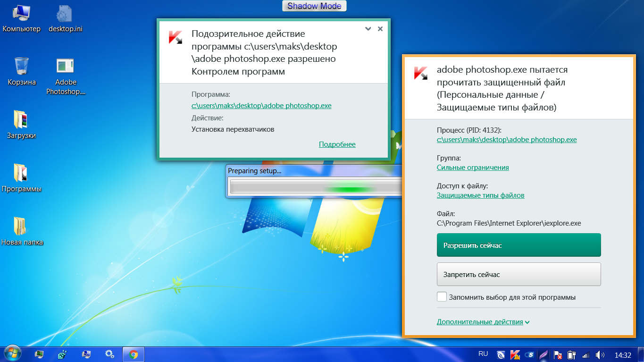Click the Show desktop strip
This screenshot has width=644, height=362.
[641, 354]
